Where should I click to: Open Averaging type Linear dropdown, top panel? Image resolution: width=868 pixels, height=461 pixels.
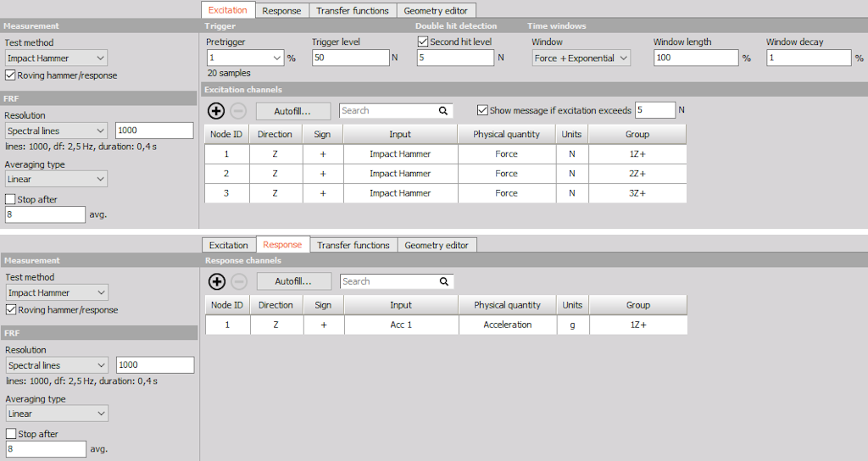click(x=56, y=180)
